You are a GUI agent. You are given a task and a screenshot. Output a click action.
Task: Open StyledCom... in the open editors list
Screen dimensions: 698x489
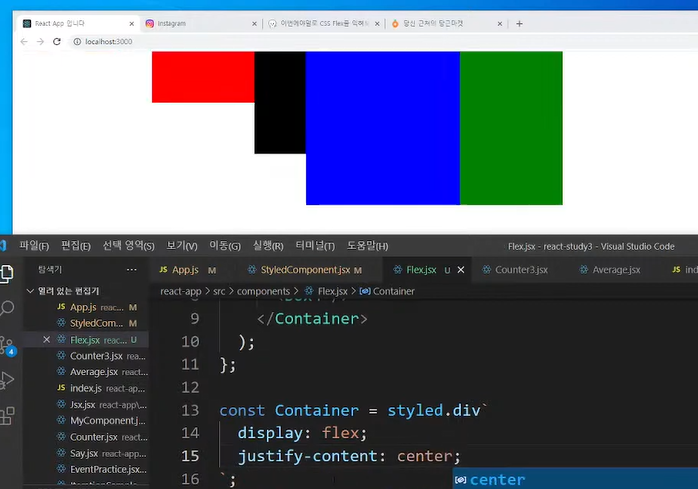point(86,323)
